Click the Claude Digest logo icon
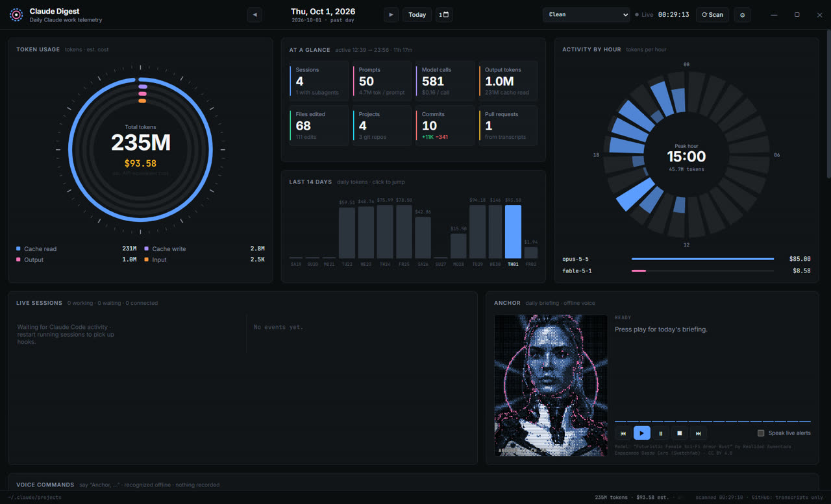 tap(16, 15)
